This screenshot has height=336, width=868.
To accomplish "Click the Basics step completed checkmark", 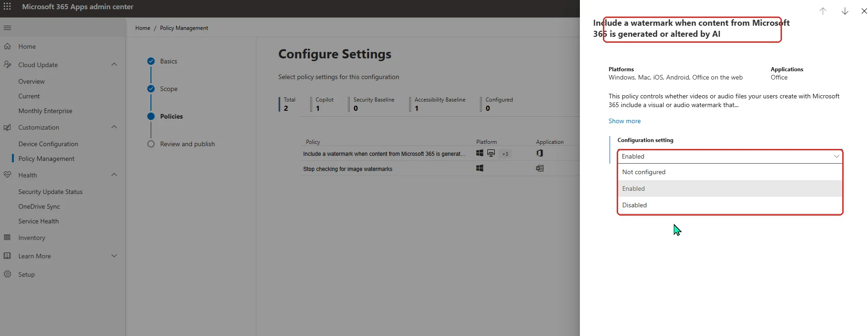I will [151, 61].
